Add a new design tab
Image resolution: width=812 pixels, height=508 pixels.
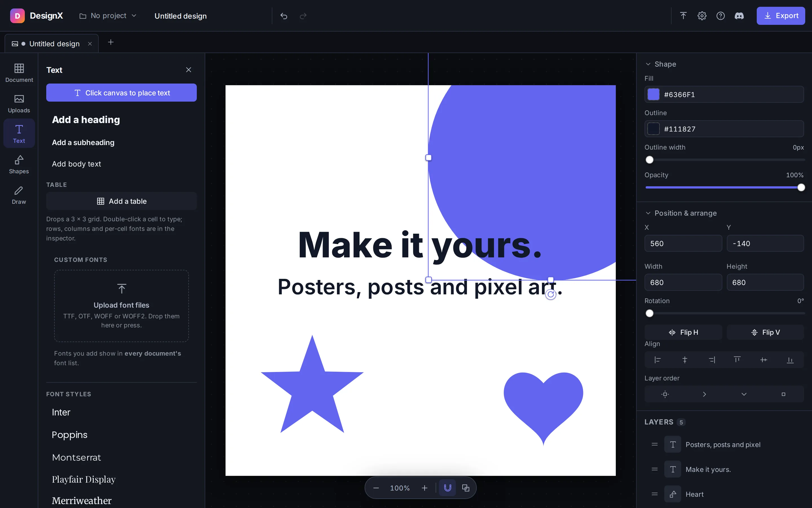click(x=111, y=42)
